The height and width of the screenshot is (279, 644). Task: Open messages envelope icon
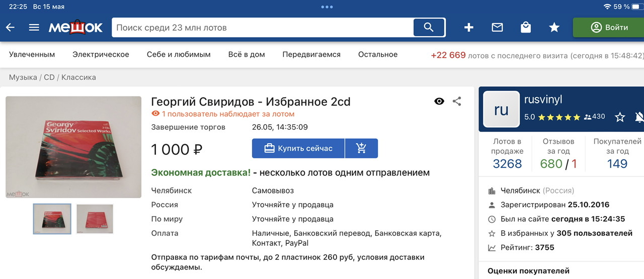tap(497, 28)
